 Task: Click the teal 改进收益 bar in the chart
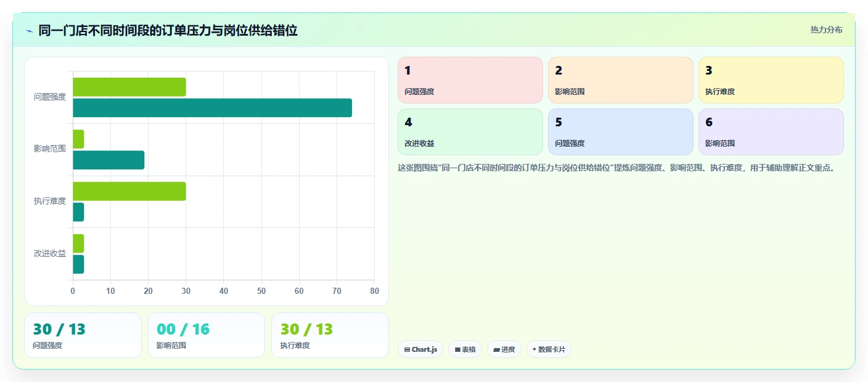(x=78, y=264)
